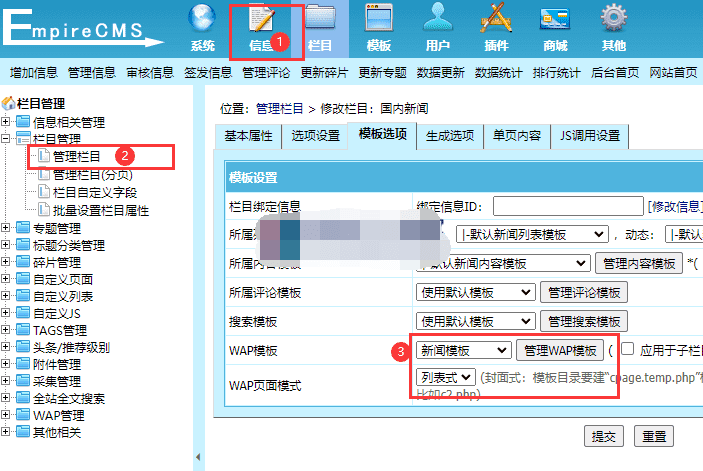Open the 审核信息 menu link
Screen dimensions: 703x471
150,73
